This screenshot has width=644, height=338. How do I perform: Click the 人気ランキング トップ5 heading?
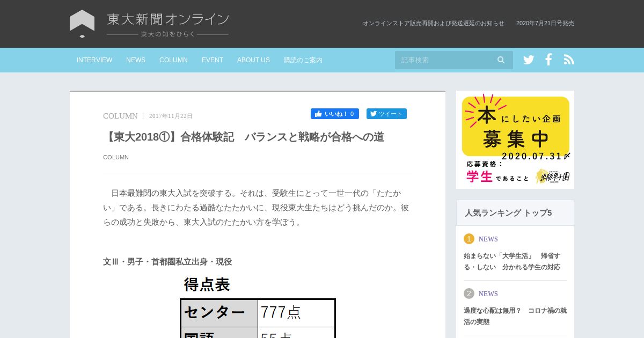[508, 213]
